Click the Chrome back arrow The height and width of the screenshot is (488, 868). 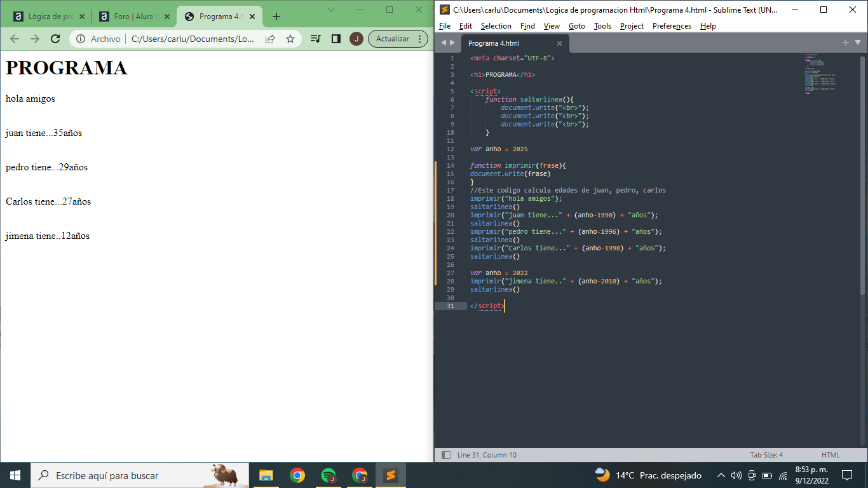coord(15,39)
